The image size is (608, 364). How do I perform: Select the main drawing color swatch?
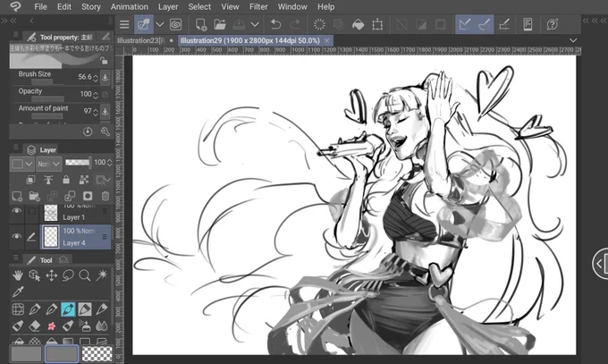(26, 354)
